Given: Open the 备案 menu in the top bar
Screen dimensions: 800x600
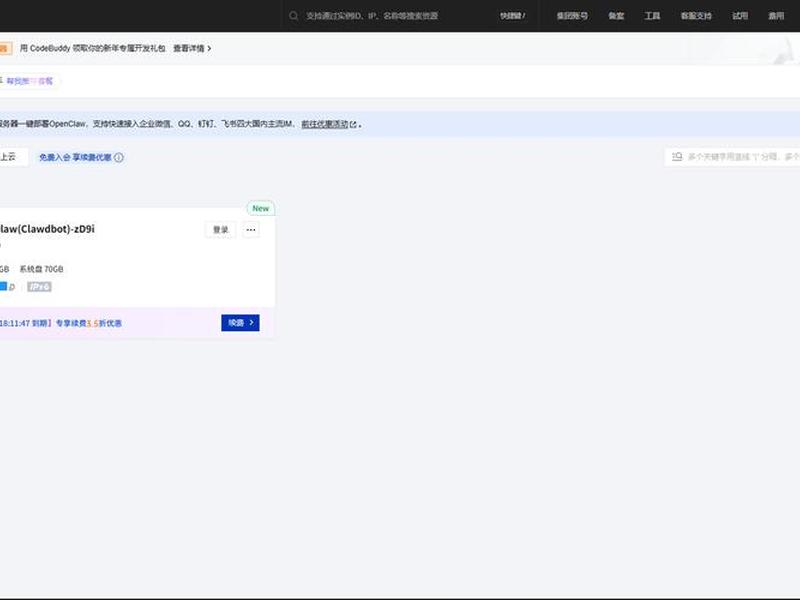Looking at the screenshot, I should pyautogui.click(x=616, y=16).
